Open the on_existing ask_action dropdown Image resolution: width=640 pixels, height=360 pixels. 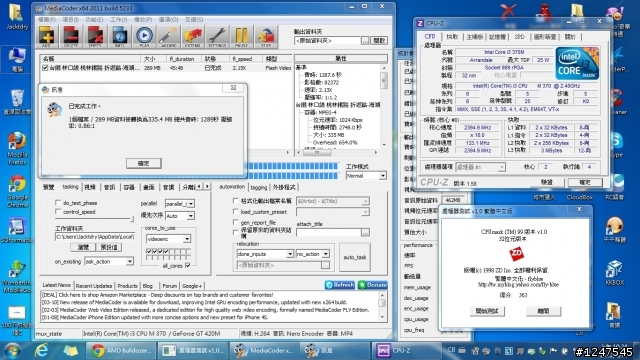[109, 261]
